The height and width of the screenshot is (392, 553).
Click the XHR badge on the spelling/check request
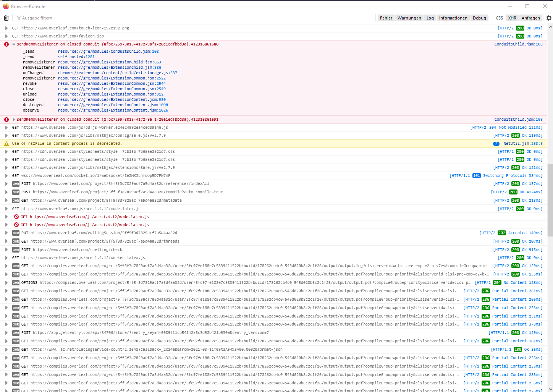(16, 249)
